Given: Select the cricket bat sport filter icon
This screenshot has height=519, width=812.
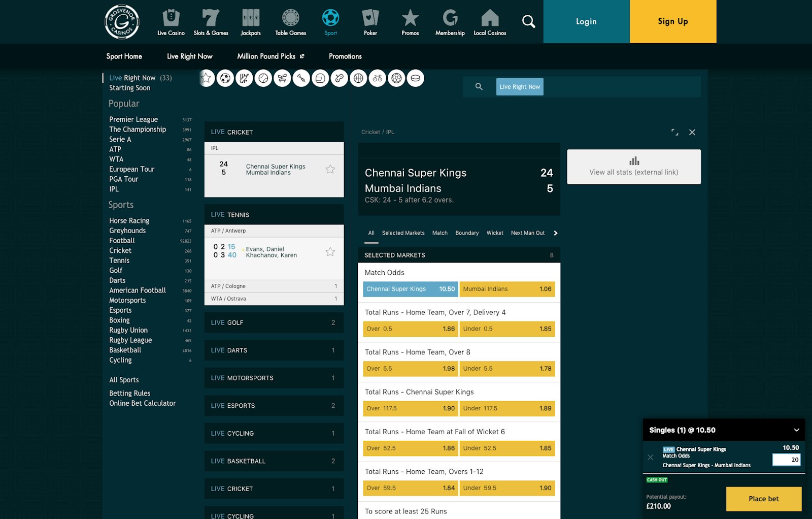Looking at the screenshot, I should [x=244, y=78].
